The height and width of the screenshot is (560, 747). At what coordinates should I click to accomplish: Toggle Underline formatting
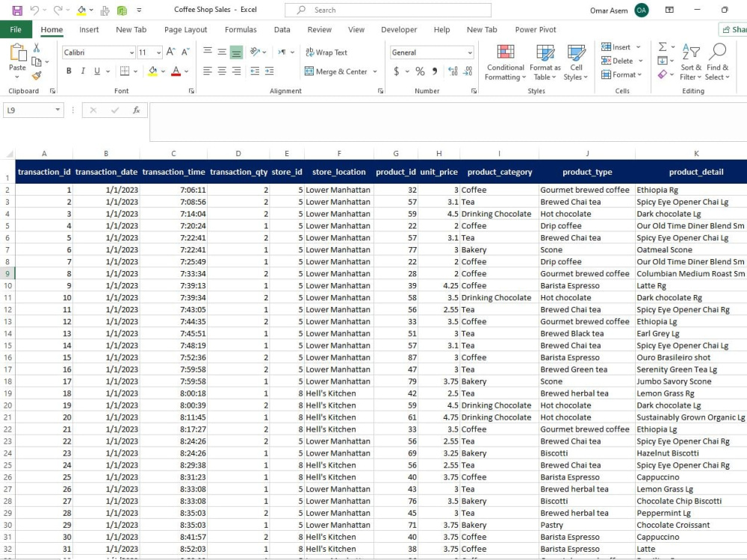[97, 71]
